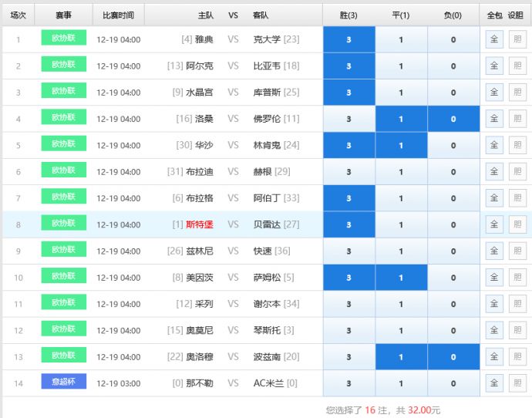
Task: Click highlighted home team 斯特堡
Action: (200, 224)
